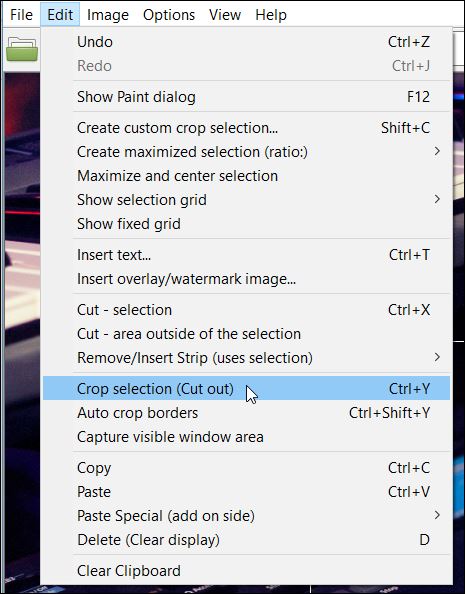Toggle Show fixed grid
Screen dimensions: 465x594
(246, 224)
